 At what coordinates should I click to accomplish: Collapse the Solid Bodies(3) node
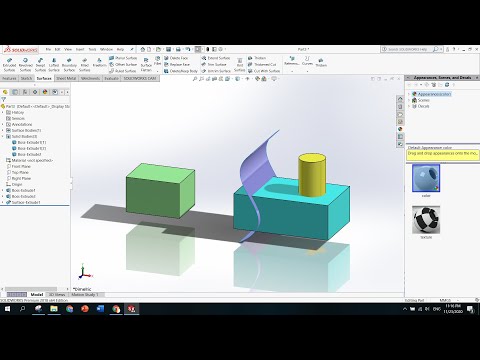tap(3, 136)
